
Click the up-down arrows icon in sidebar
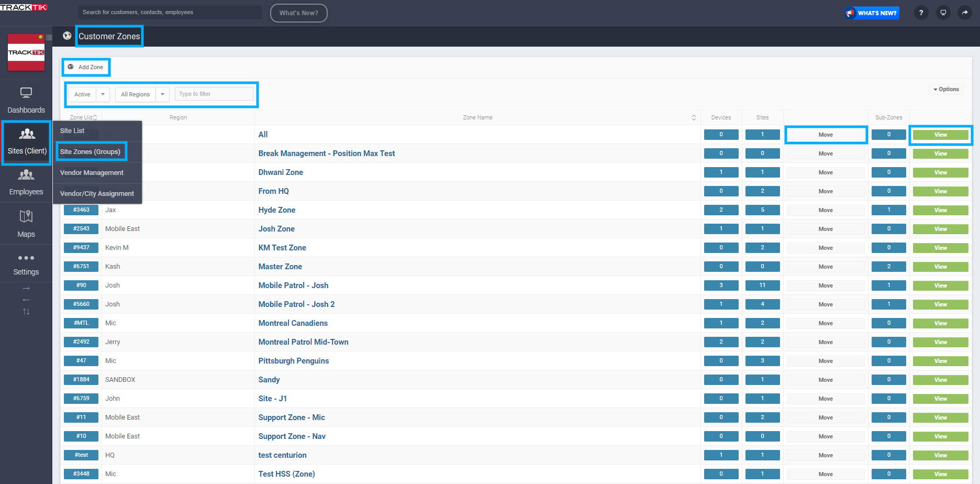pyautogui.click(x=26, y=312)
